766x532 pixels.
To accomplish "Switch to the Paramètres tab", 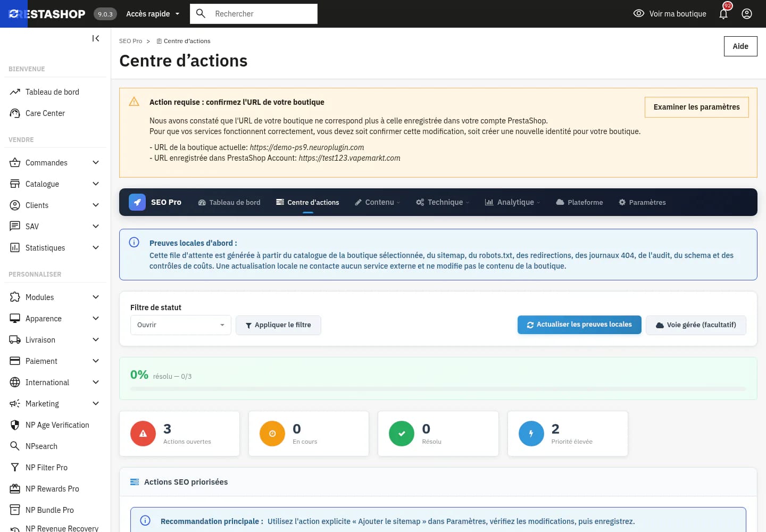I will [642, 202].
